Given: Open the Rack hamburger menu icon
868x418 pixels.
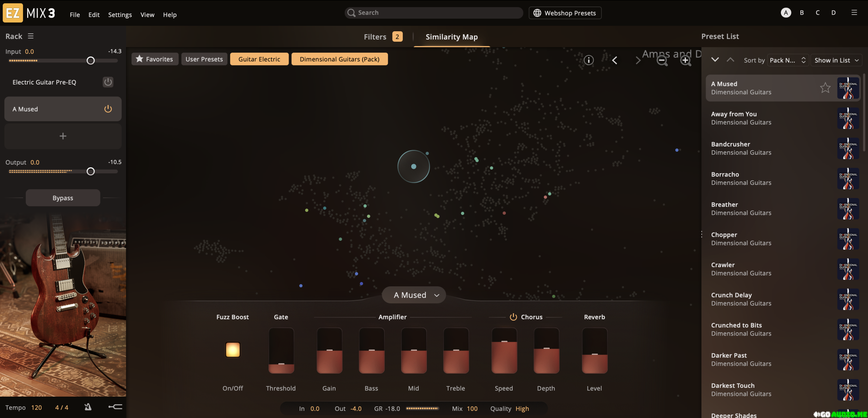Looking at the screenshot, I should (31, 36).
